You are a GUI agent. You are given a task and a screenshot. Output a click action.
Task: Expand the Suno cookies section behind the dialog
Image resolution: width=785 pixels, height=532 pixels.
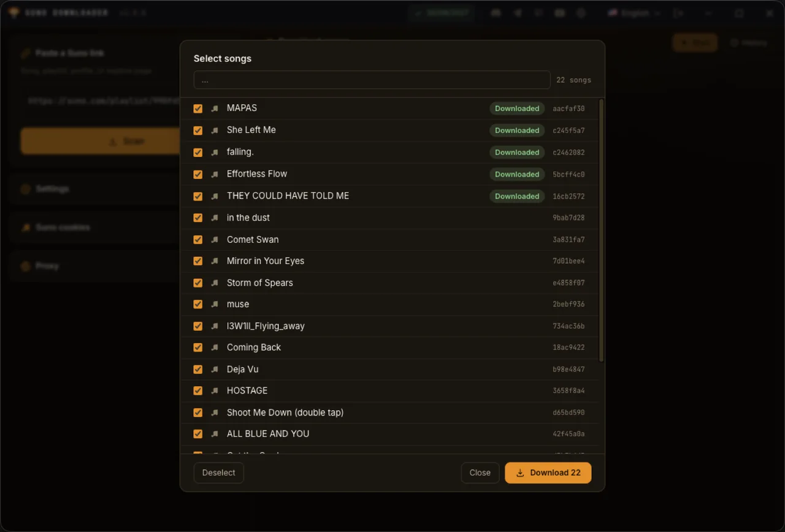(95, 227)
